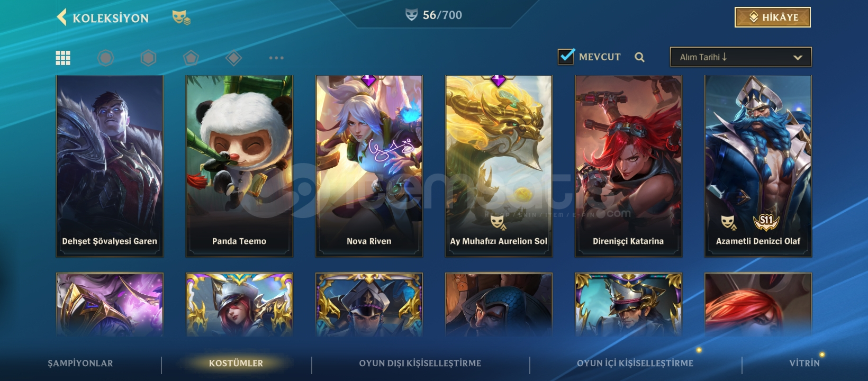Click the sort dropdown chevron arrow
The height and width of the screenshot is (381, 868).
[x=798, y=57]
